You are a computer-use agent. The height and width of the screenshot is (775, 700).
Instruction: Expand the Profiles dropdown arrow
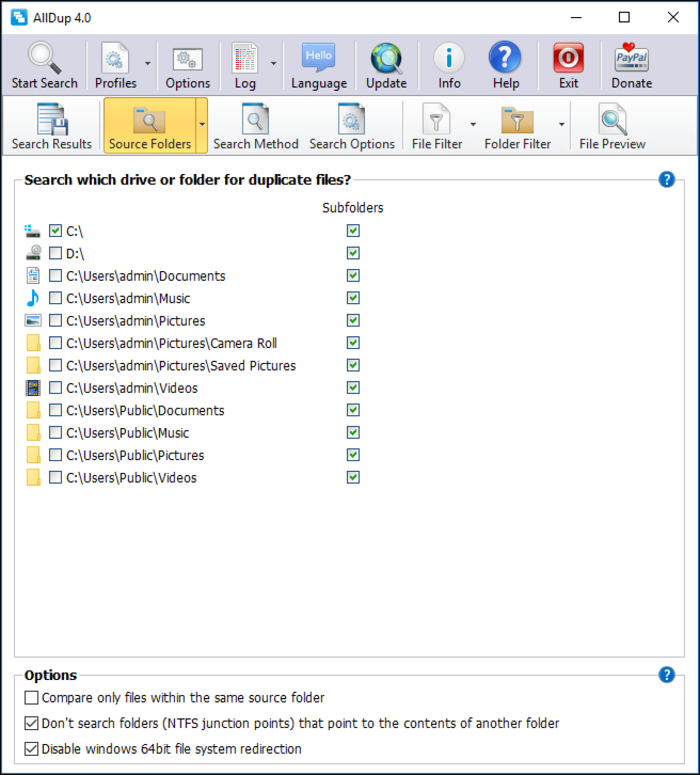pyautogui.click(x=147, y=63)
